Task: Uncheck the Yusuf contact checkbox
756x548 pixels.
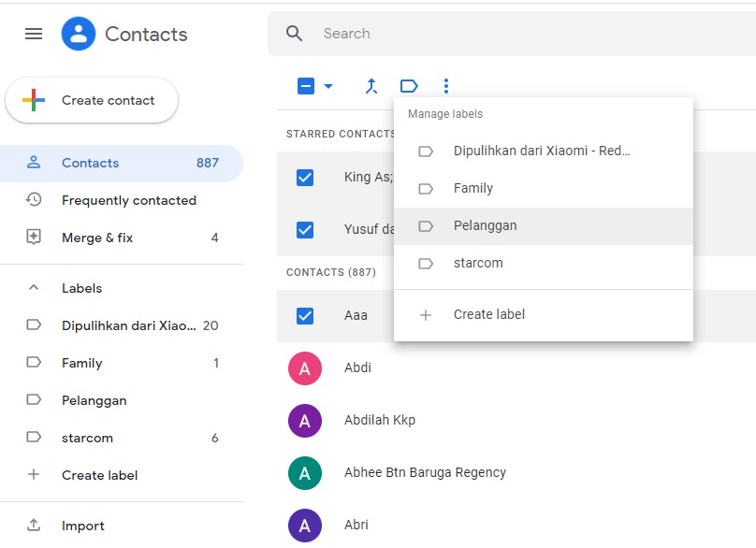Action: (x=305, y=229)
